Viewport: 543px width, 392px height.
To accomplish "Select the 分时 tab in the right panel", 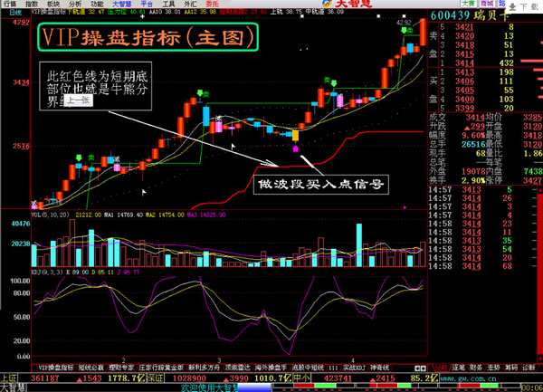I will tap(440, 368).
